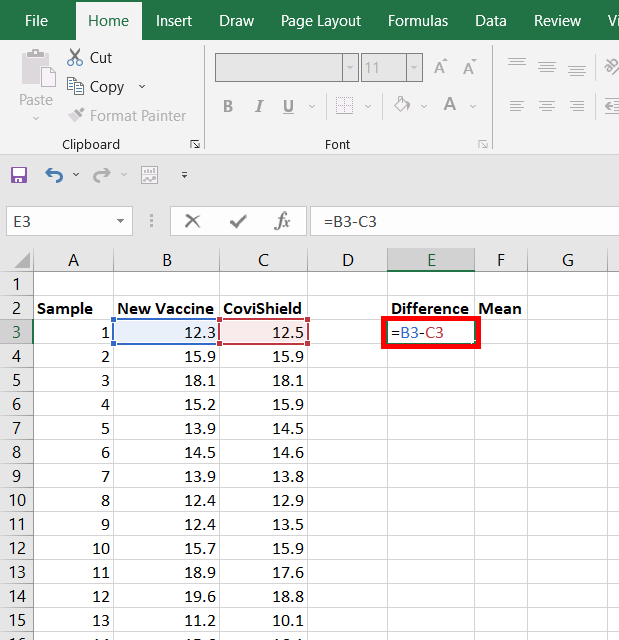Confirm formula with the Enter checkmark
Viewport: 619px width, 640px height.
(x=238, y=221)
